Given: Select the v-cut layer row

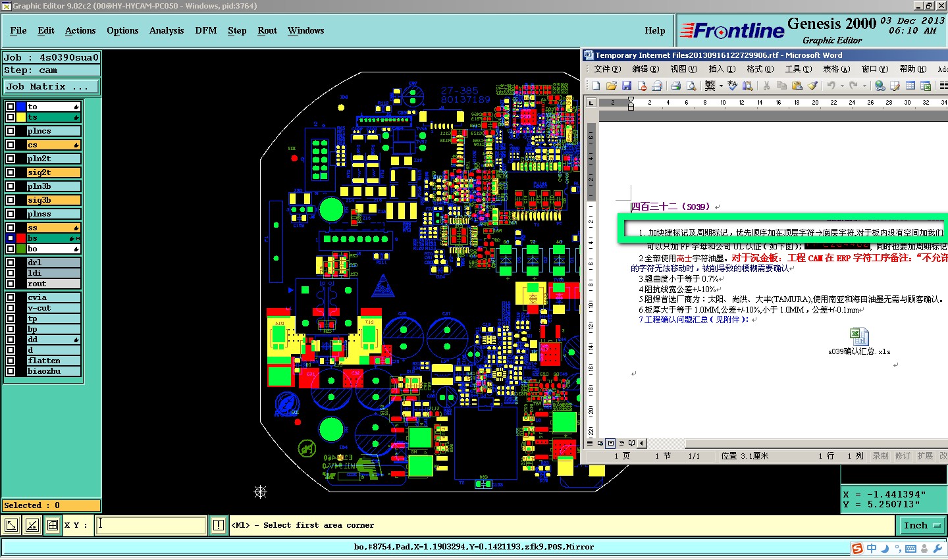Looking at the screenshot, I should 53,308.
